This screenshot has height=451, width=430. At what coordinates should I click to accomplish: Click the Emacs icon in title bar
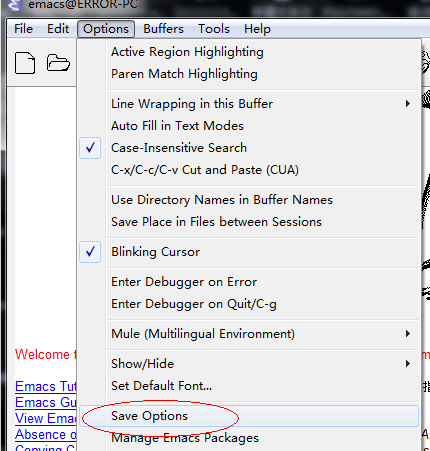click(14, 4)
